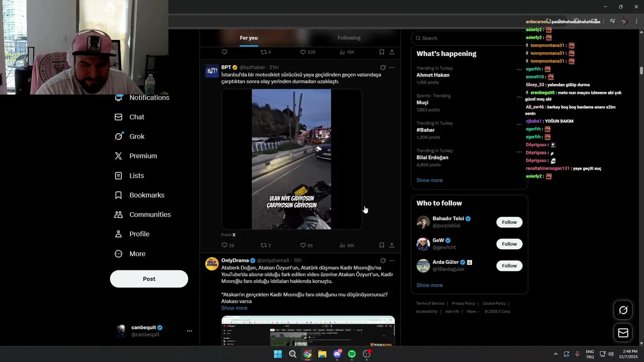Open more options for the BPT post
Image resolution: width=644 pixels, height=362 pixels.
pyautogui.click(x=392, y=67)
